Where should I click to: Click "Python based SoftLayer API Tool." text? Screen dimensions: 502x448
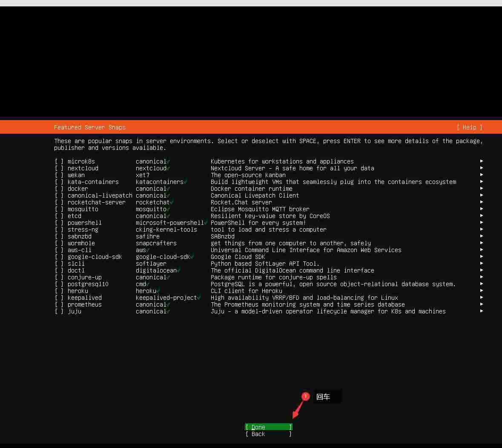pyautogui.click(x=265, y=264)
